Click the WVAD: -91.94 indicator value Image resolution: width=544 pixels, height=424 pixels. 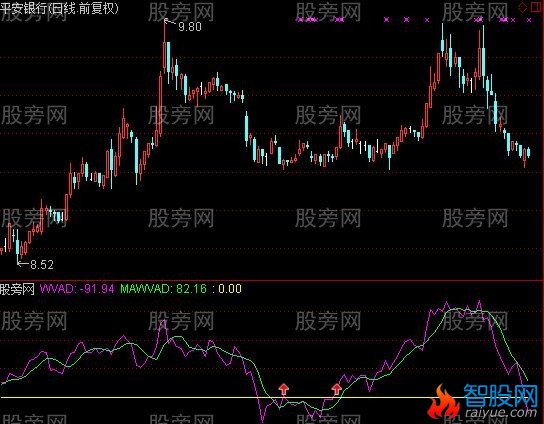pyautogui.click(x=77, y=289)
